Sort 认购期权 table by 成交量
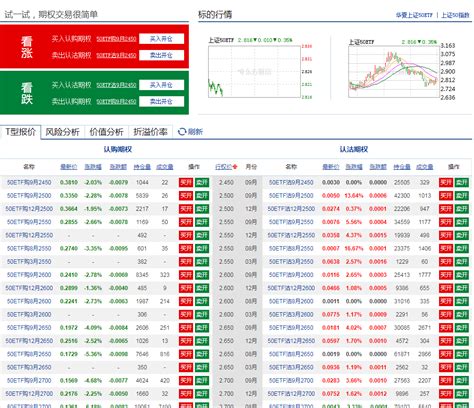Image resolution: width=474 pixels, height=408 pixels. pyautogui.click(x=165, y=167)
